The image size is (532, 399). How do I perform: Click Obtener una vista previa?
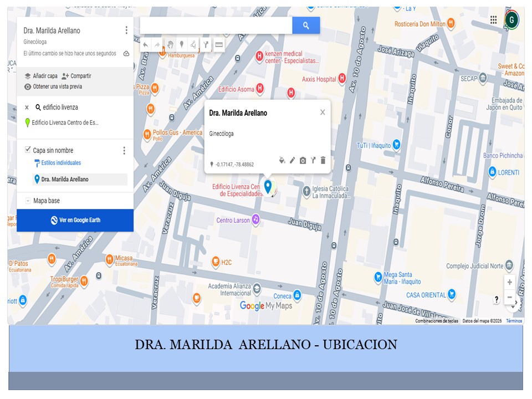pyautogui.click(x=53, y=86)
